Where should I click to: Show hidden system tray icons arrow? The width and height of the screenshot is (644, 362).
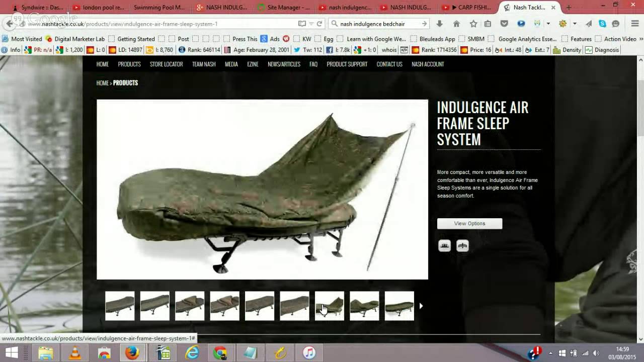[550, 353]
